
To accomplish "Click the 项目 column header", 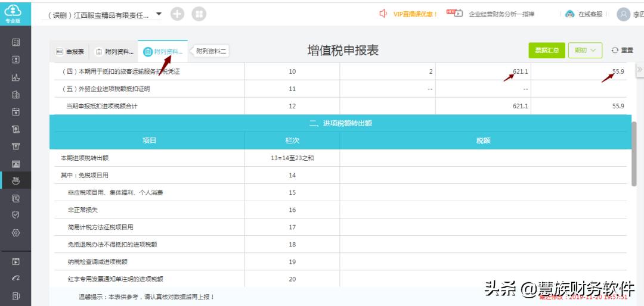I will pyautogui.click(x=149, y=140).
